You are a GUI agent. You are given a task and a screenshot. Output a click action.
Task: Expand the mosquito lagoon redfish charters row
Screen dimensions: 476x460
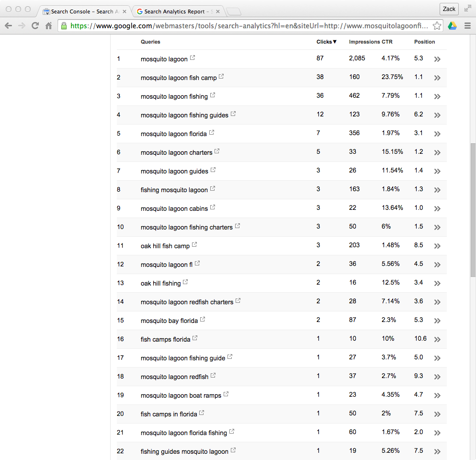pos(437,301)
